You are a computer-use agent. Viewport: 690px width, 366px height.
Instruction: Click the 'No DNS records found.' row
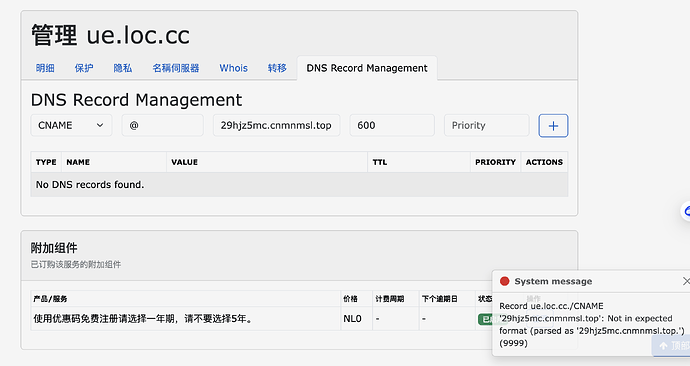click(299, 185)
